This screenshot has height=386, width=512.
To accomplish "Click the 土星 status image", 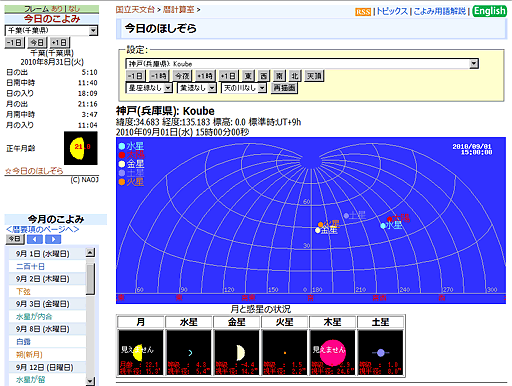I will coord(381,352).
